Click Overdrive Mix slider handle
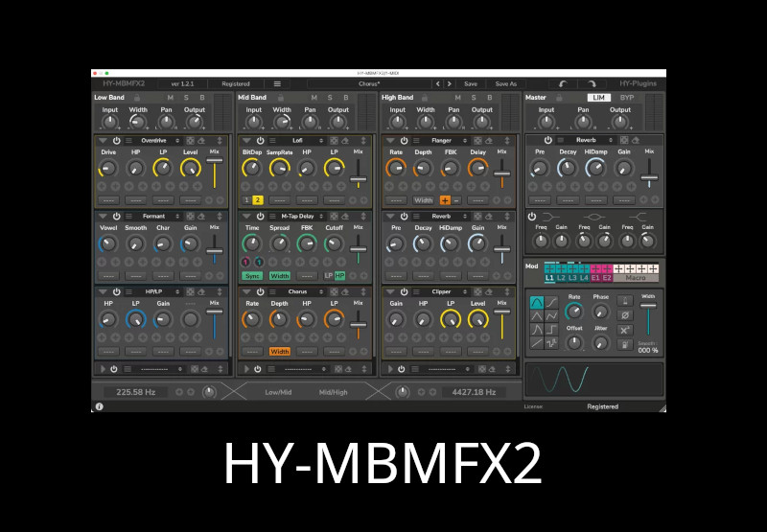This screenshot has height=532, width=767. 214,160
